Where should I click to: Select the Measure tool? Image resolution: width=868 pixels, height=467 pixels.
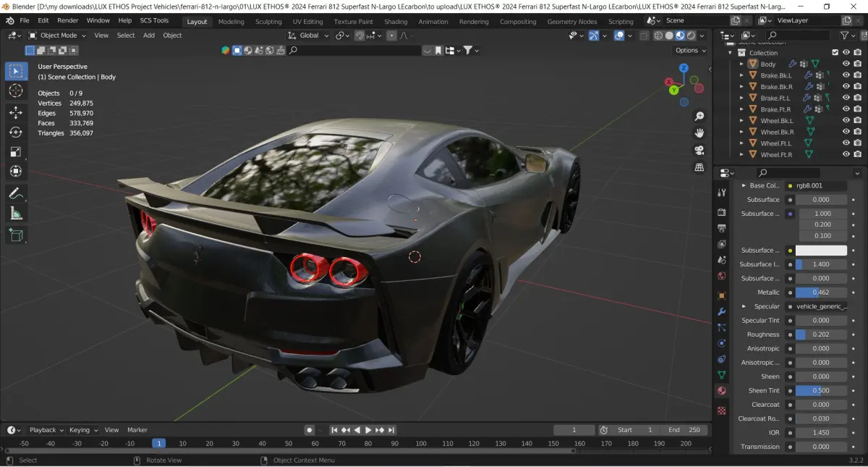(x=16, y=213)
